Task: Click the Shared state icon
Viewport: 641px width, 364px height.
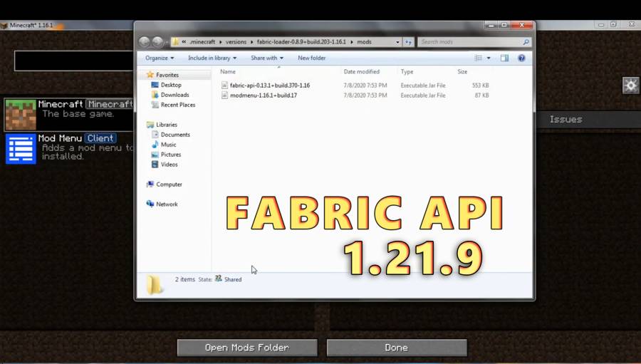Action: click(x=219, y=279)
